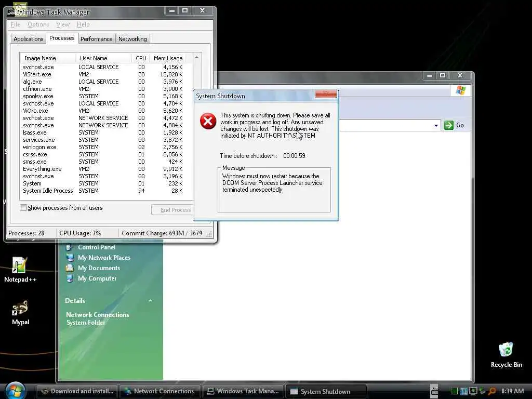Open the Recycle Bin desktop icon
The image size is (532, 399).
506,355
